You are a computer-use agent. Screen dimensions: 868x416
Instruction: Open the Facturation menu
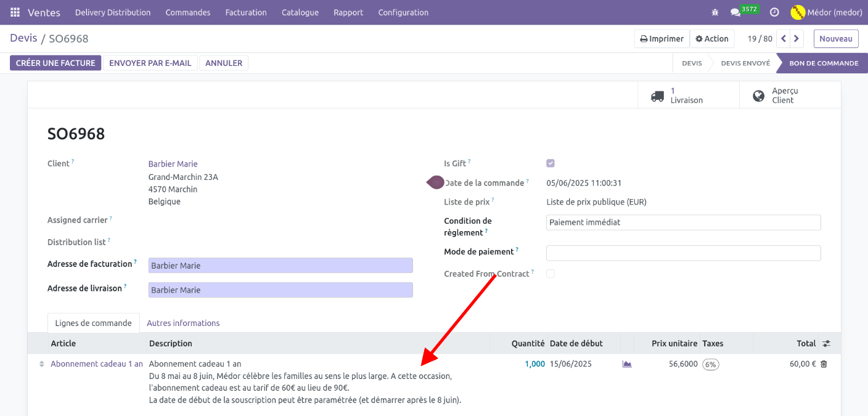[x=246, y=12]
